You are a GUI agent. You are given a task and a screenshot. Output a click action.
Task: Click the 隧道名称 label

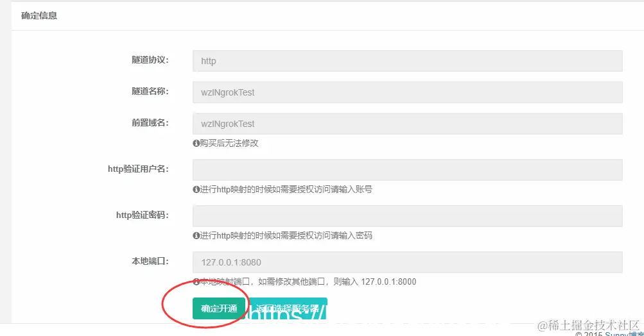point(150,91)
